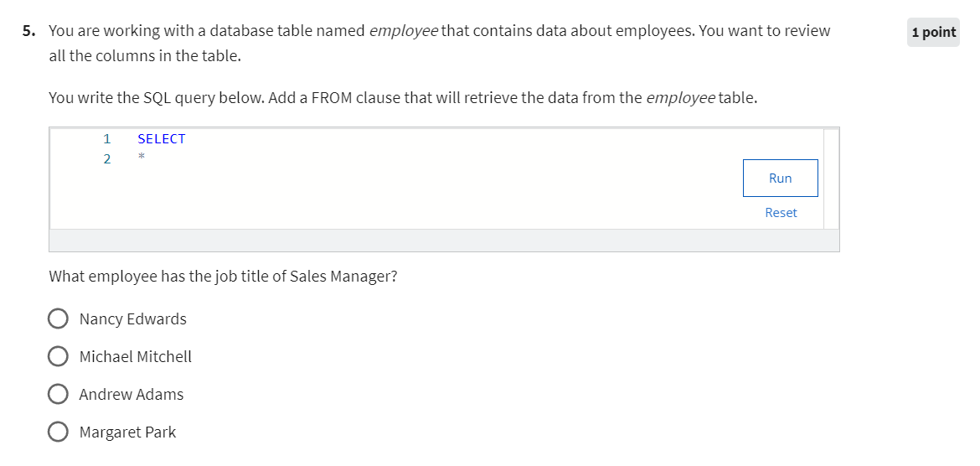Pick the Margaret Park radio circle

pos(58,432)
